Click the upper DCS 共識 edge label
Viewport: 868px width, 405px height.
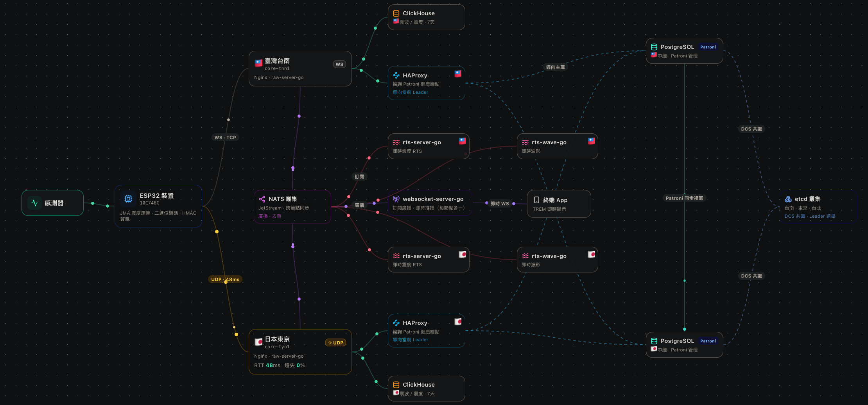coord(751,129)
